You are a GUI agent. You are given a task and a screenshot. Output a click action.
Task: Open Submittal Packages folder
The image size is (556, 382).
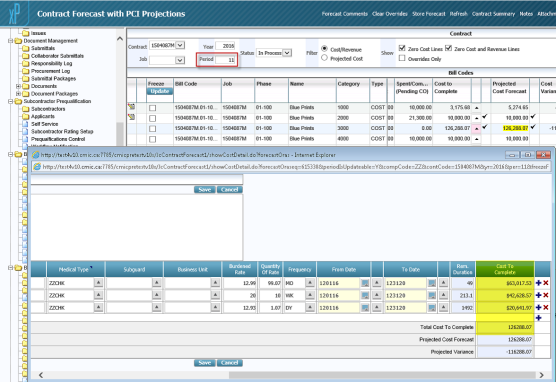pyautogui.click(x=49, y=78)
